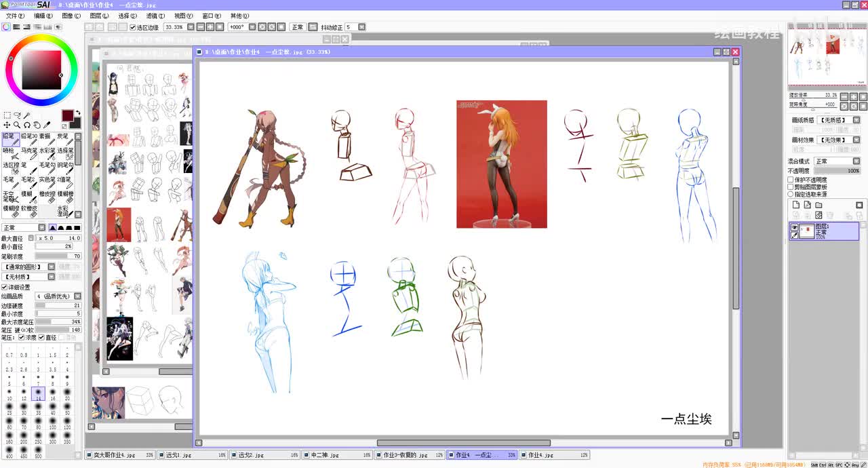Create a new layer folder
Screen dimensions: 868x468
coord(818,205)
